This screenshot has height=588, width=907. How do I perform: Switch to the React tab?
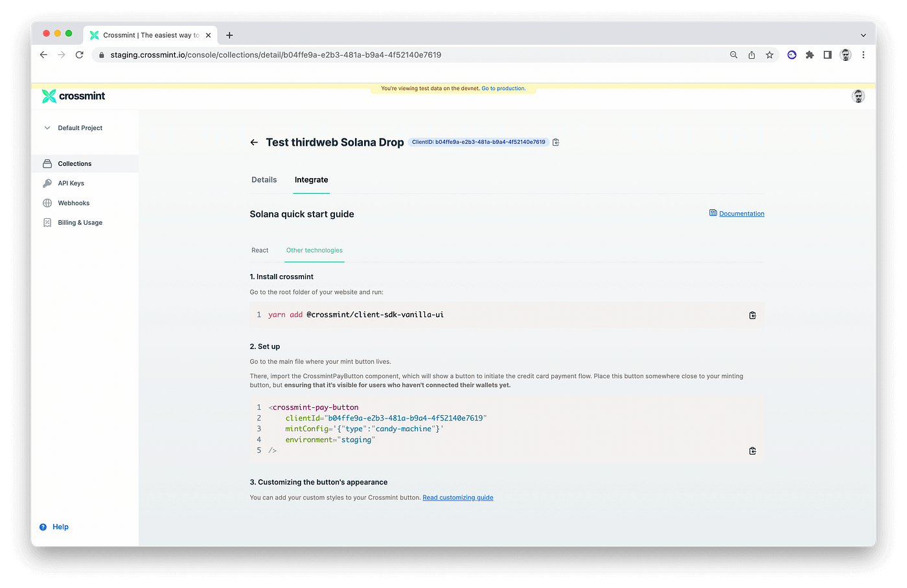260,251
